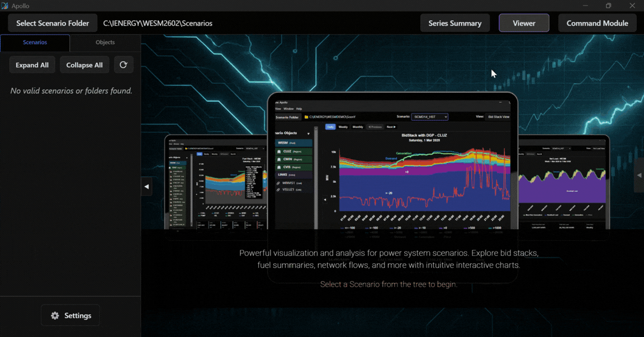Restore down the Apollo window

(x=609, y=6)
